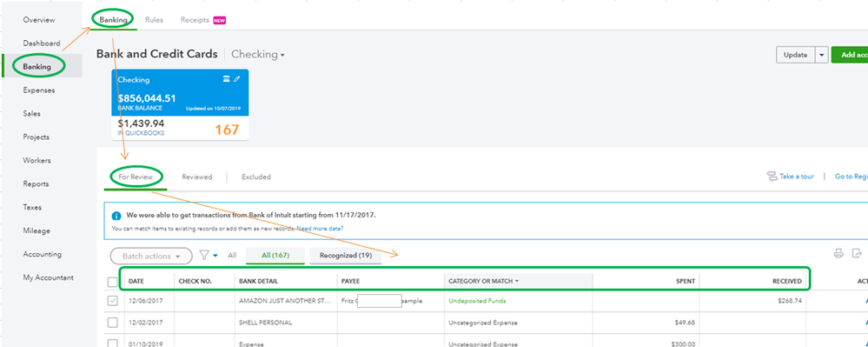Select the For Review tab
The width and height of the screenshot is (868, 347).
pos(135,177)
